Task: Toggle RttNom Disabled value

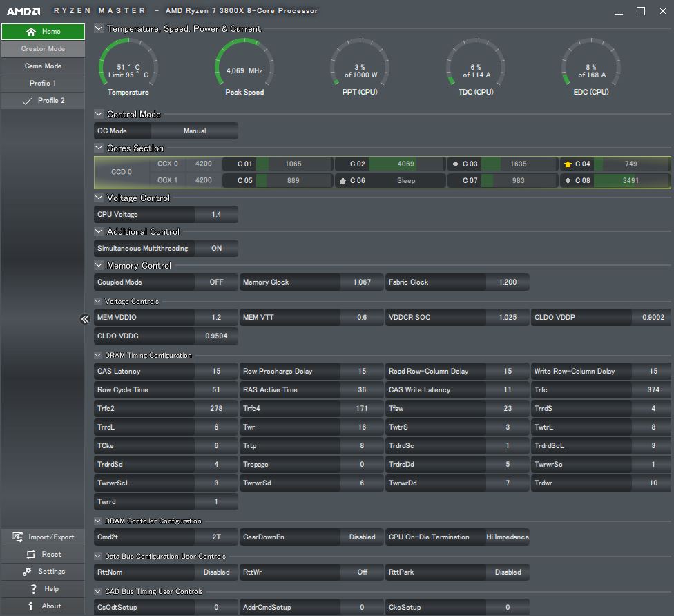Action: coord(216,572)
